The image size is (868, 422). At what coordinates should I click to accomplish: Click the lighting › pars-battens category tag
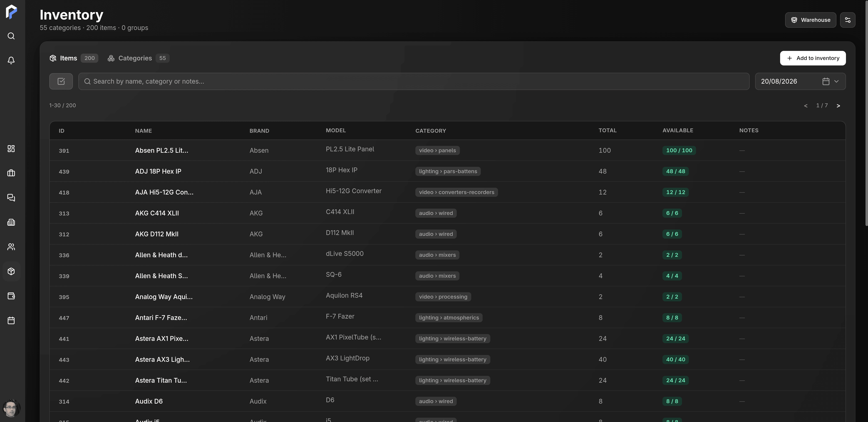(x=448, y=171)
